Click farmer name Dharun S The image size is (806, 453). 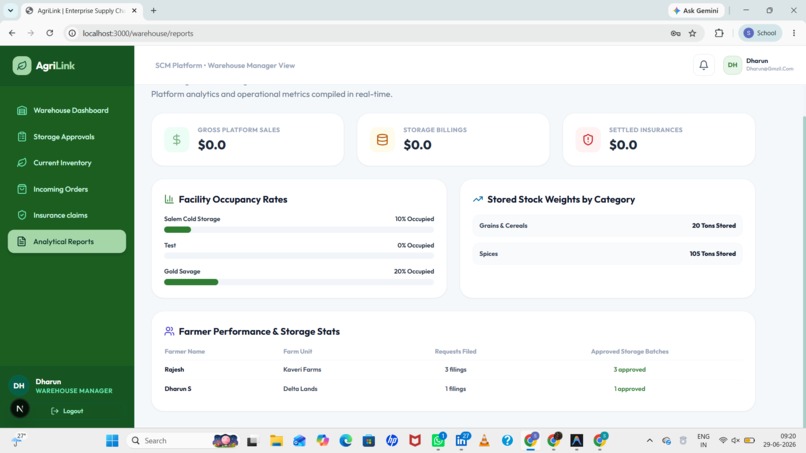178,389
